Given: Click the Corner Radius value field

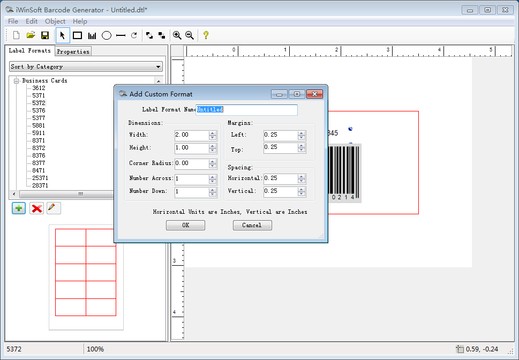Looking at the screenshot, I should point(192,163).
